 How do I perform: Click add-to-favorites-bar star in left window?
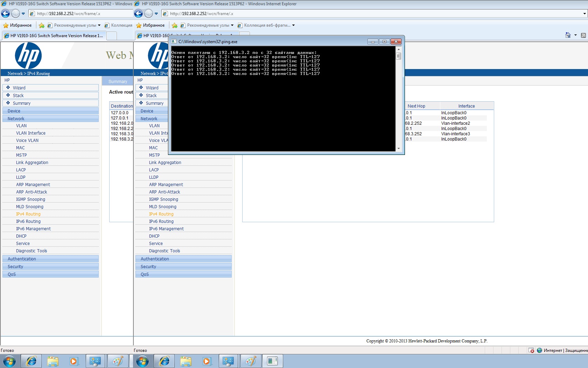[x=42, y=25]
